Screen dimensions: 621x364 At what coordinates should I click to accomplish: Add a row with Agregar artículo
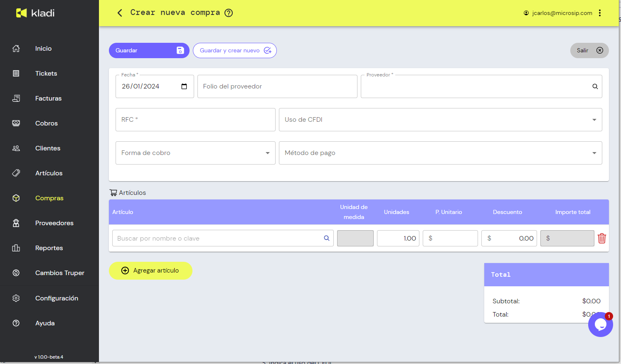point(150,271)
